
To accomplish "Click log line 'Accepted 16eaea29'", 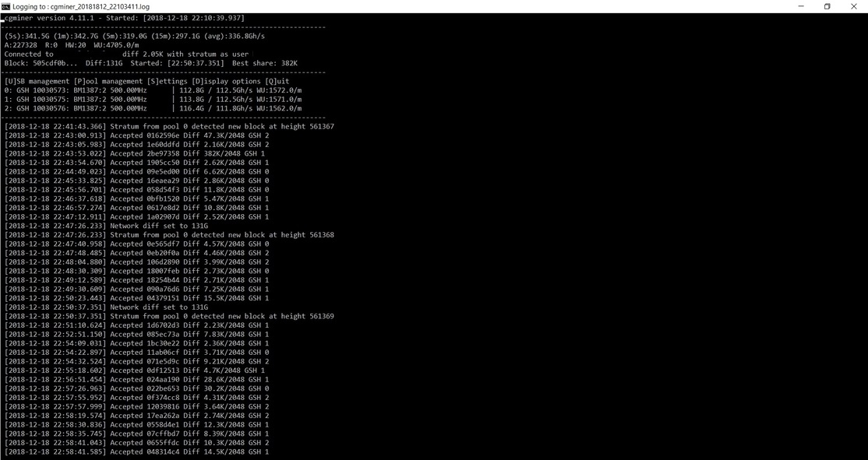I will (136, 181).
